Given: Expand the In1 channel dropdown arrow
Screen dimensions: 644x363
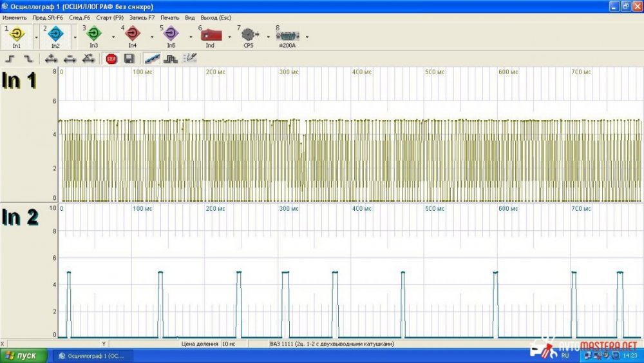Looking at the screenshot, I should pos(36,37).
